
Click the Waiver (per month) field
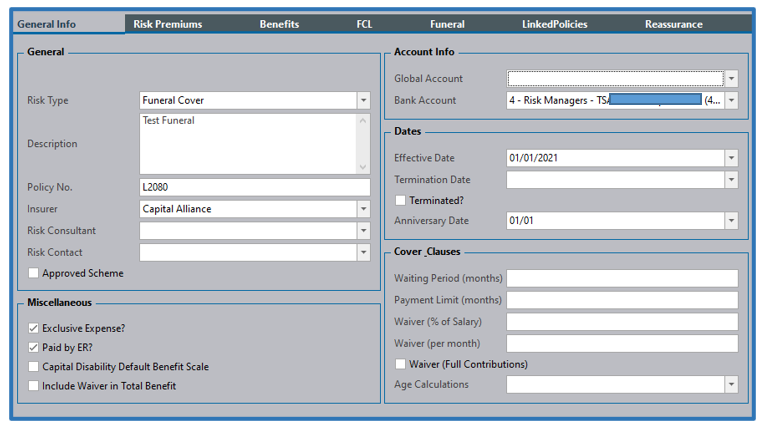622,343
